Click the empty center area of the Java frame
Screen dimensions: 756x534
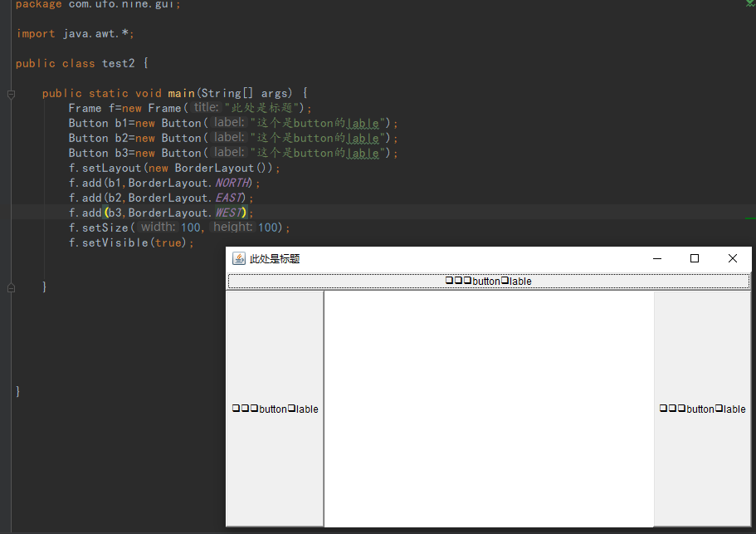[x=489, y=409]
